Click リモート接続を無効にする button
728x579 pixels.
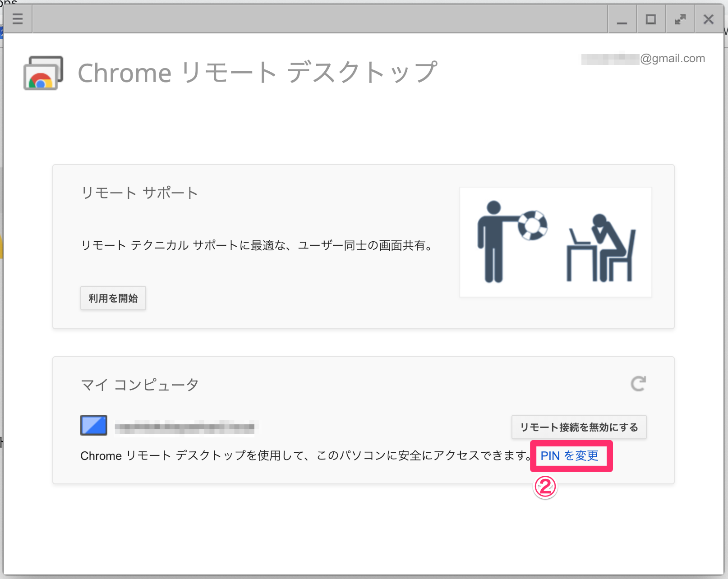click(579, 427)
